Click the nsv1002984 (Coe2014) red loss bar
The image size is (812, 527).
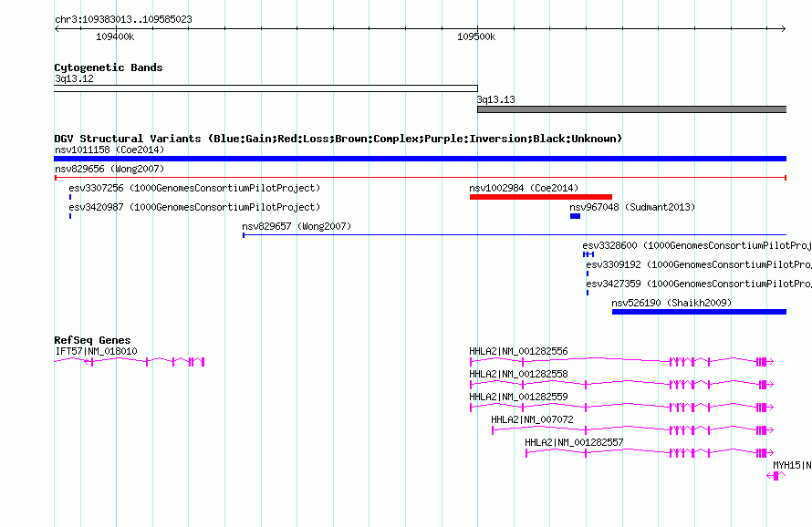pos(541,197)
